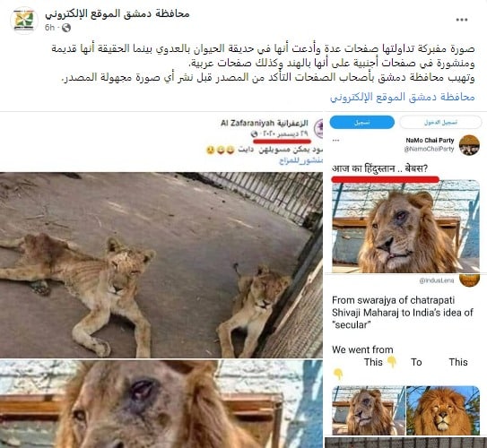The image size is (487, 448).
Task: Click the blue register (تسجيل) button
Action: 361,122
